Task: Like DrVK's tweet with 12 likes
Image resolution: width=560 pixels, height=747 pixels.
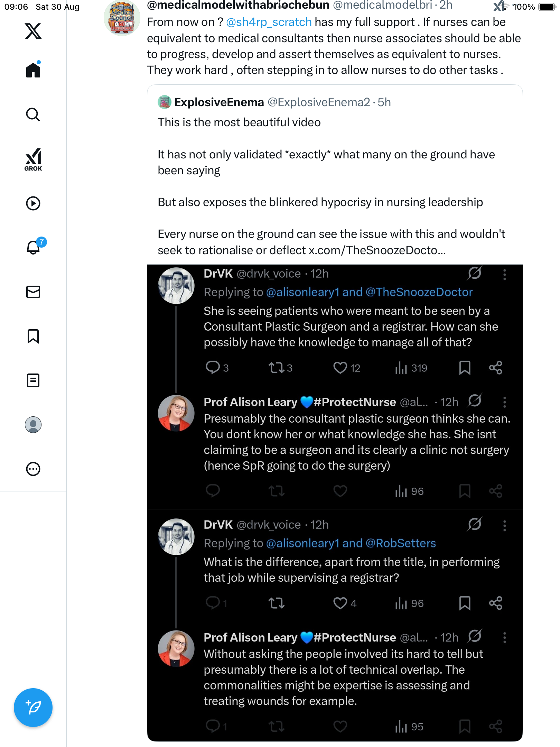Action: (x=340, y=368)
